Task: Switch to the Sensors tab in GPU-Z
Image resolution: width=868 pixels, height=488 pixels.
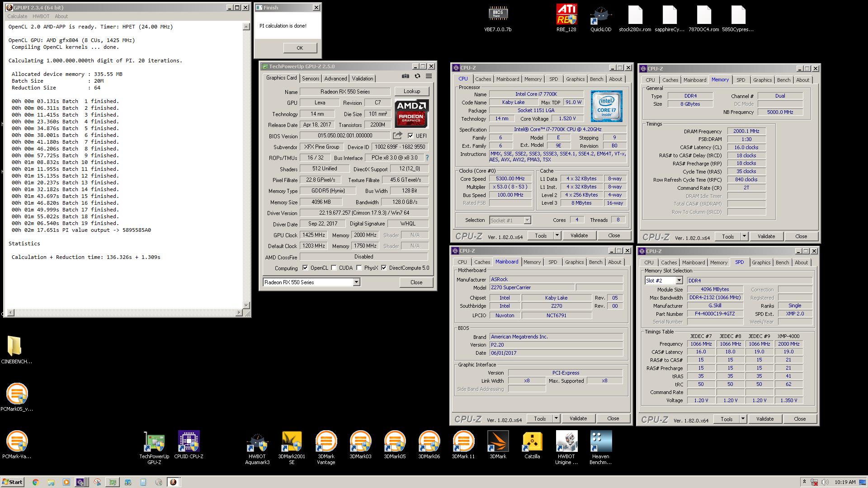Action: coord(311,79)
